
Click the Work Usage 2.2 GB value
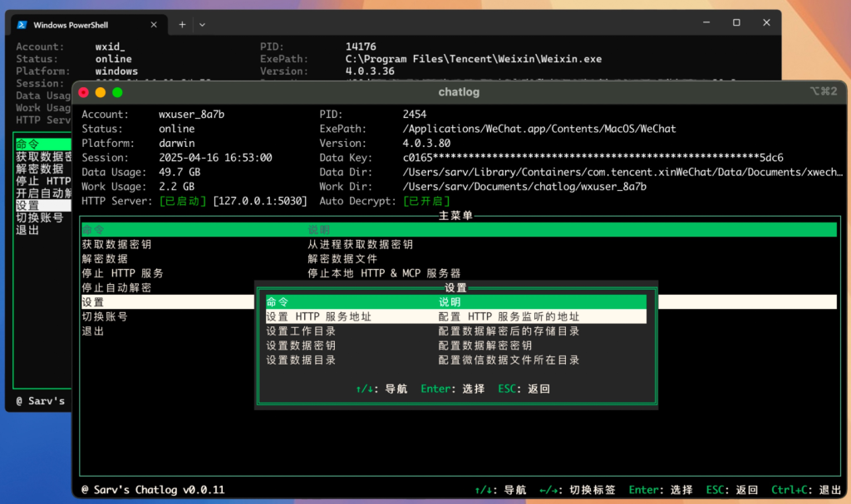[x=176, y=187]
